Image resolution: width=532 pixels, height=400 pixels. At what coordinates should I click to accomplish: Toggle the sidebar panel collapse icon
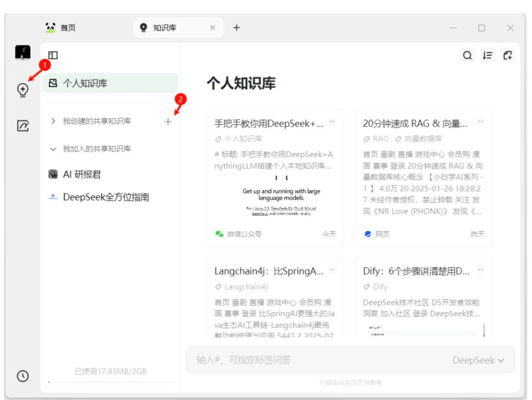[x=53, y=55]
